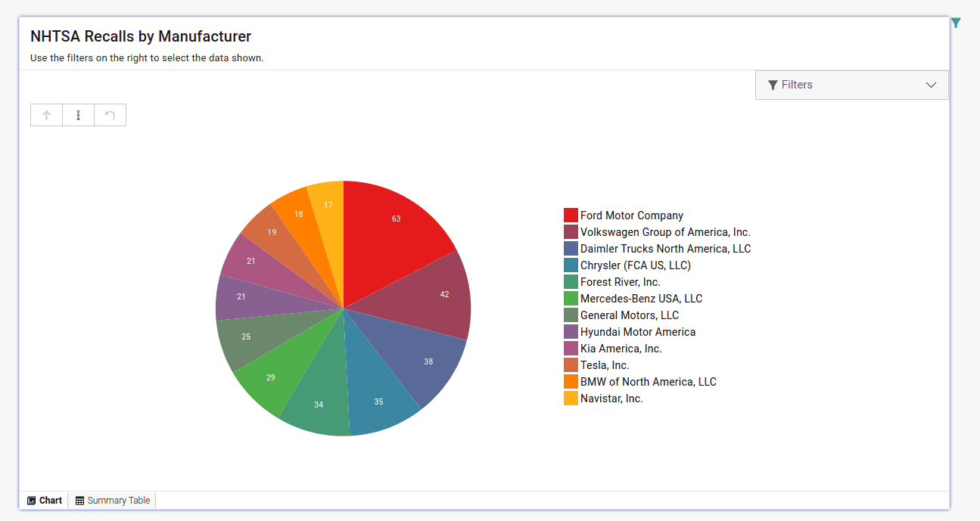Click 'Kia America, Inc.' legend text
Viewport: 980px width, 521px height.
621,349
